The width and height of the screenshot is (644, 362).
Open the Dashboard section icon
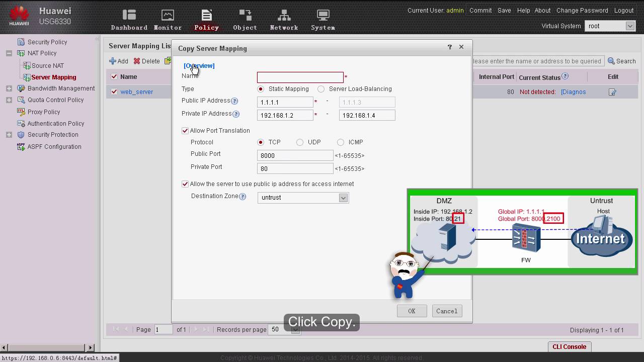(x=129, y=15)
